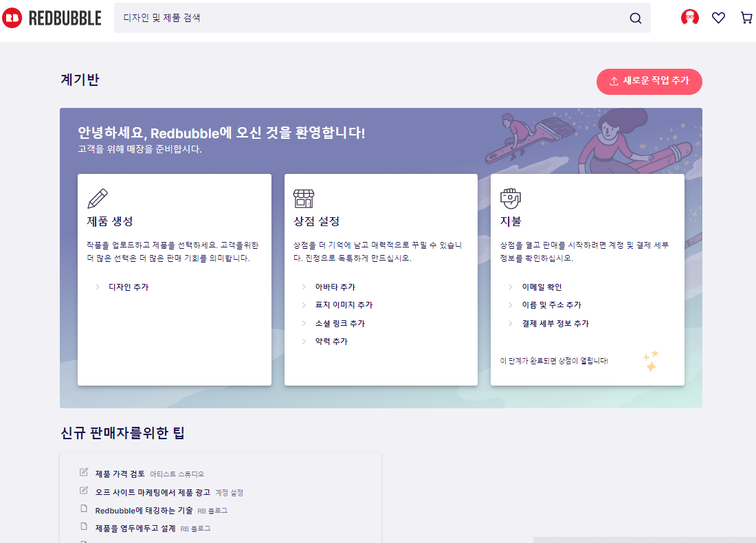Open the 약력 추가 link
Viewport: 756px width, 543px height.
pos(331,341)
